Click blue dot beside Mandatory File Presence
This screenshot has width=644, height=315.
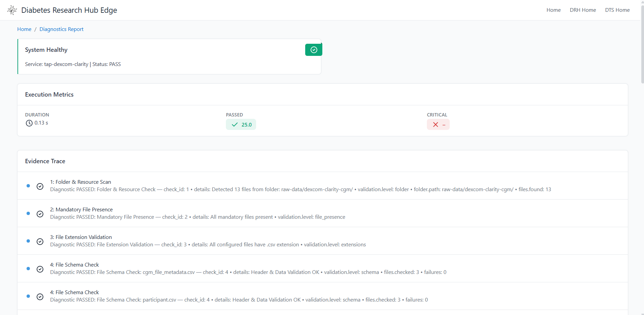point(28,213)
